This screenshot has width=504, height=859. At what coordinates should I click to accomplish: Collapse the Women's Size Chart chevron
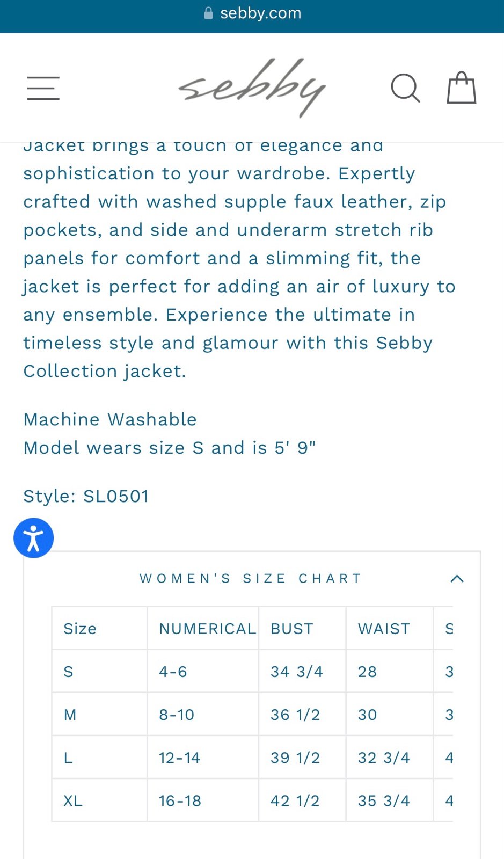457,578
